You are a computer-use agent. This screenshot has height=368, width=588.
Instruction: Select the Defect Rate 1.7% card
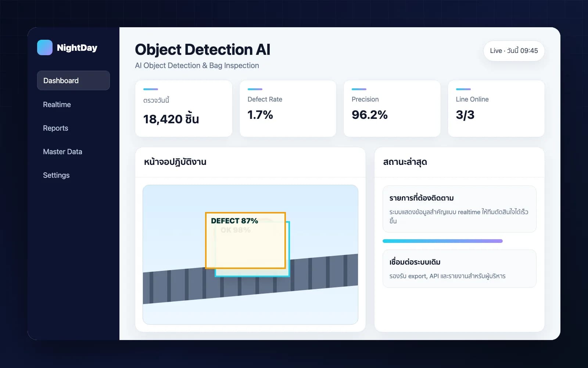pyautogui.click(x=288, y=109)
